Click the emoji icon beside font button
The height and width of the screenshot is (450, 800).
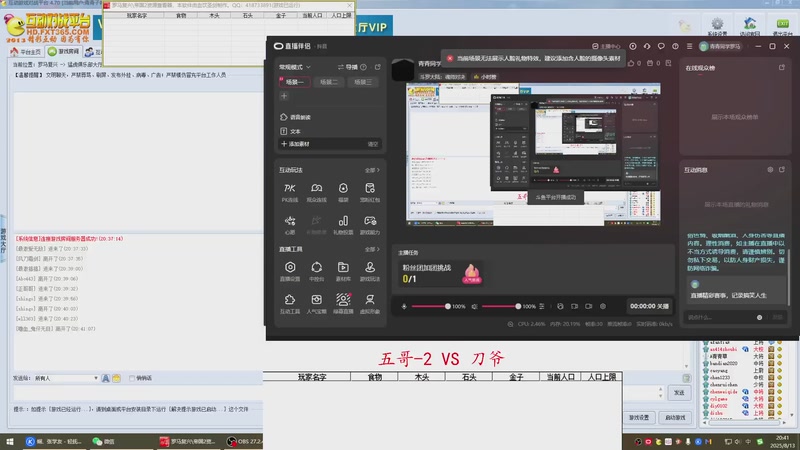(x=116, y=378)
